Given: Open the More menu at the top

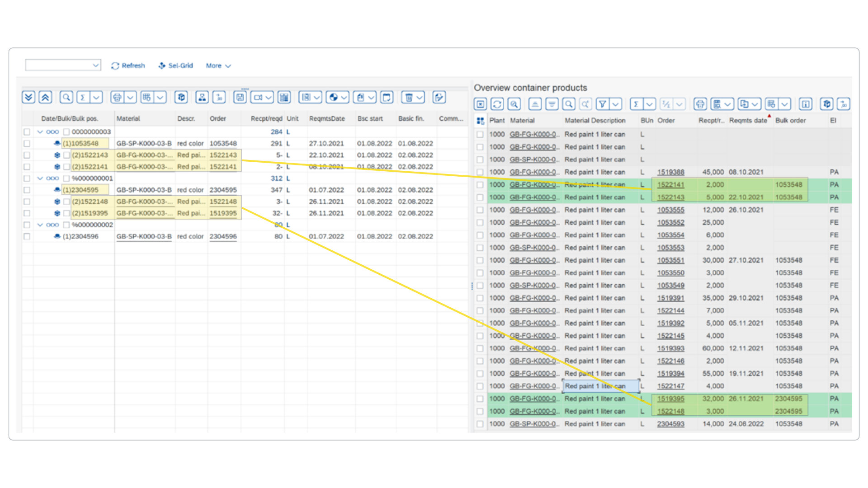Looking at the screenshot, I should click(x=217, y=66).
